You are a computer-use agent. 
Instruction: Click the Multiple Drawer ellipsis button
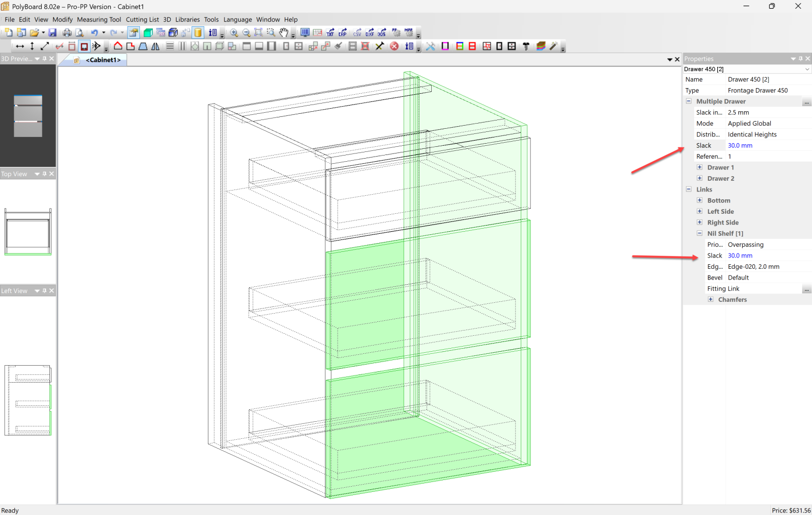(806, 102)
